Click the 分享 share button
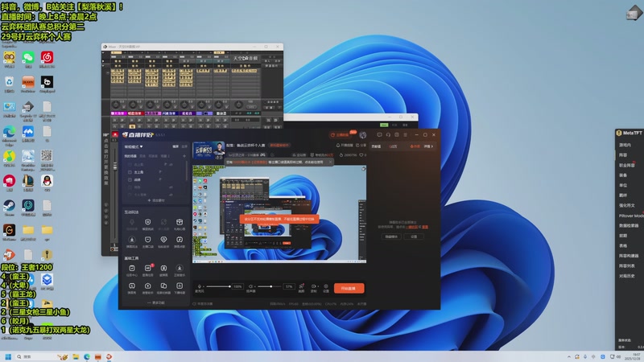 361,146
